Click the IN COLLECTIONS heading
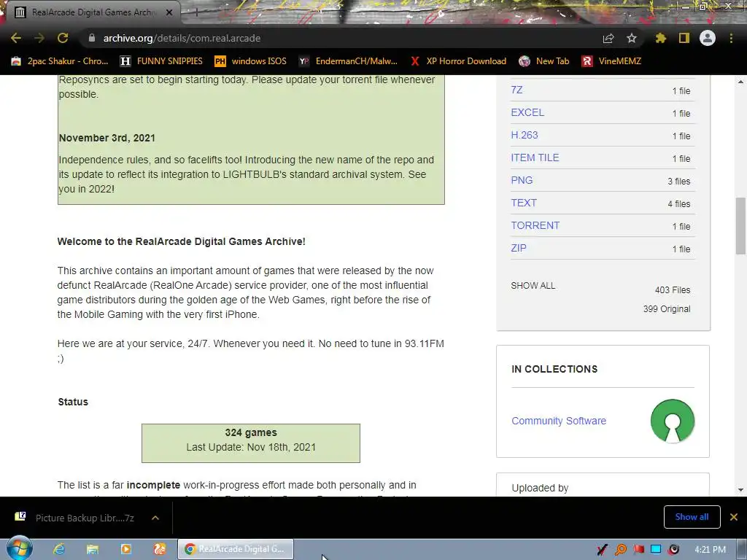This screenshot has height=560, width=747. pos(554,369)
